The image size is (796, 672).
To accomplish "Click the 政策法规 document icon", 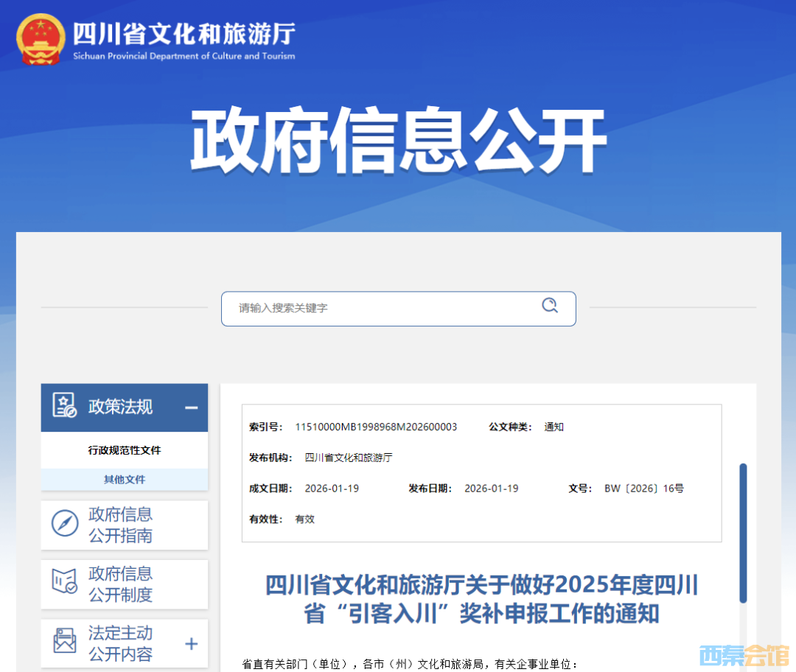I will point(65,406).
